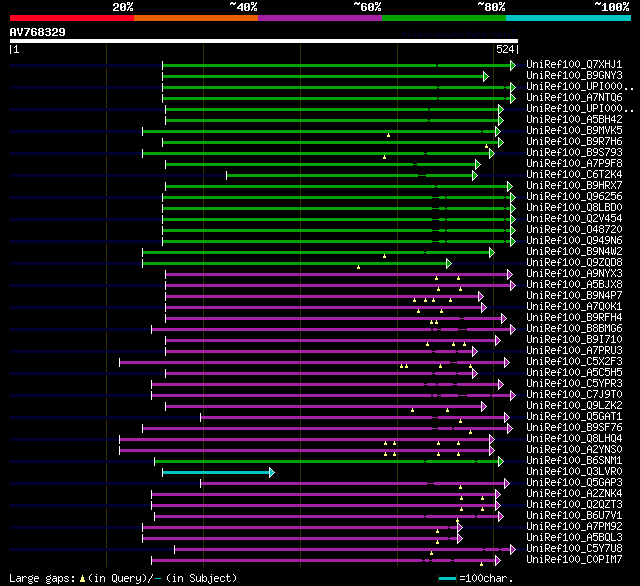Viewport: 640px width, 586px height.
Task: Select the UniRef100_O48720 label
Action: 574,229
